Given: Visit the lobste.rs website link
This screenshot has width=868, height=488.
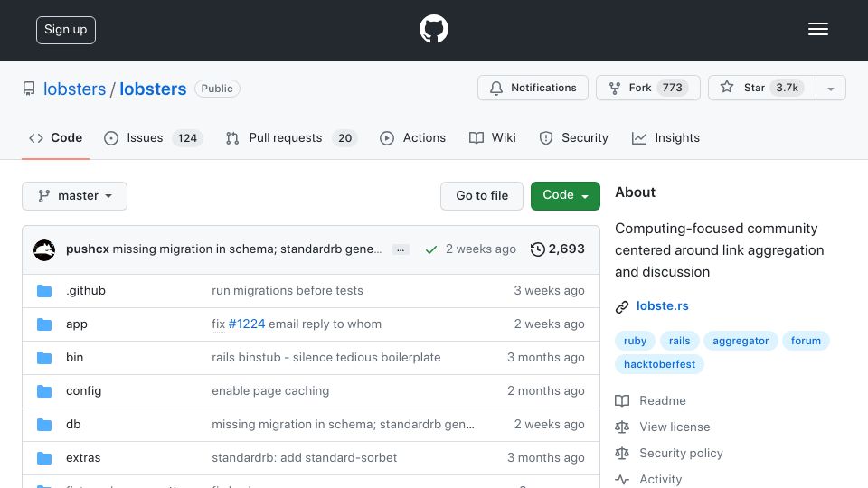Looking at the screenshot, I should pos(662,306).
